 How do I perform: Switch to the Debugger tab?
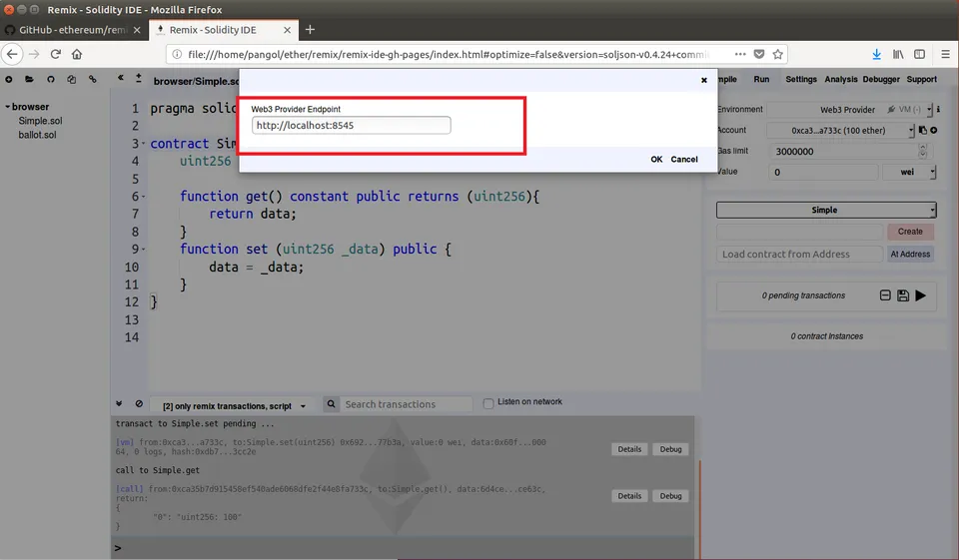tap(881, 80)
